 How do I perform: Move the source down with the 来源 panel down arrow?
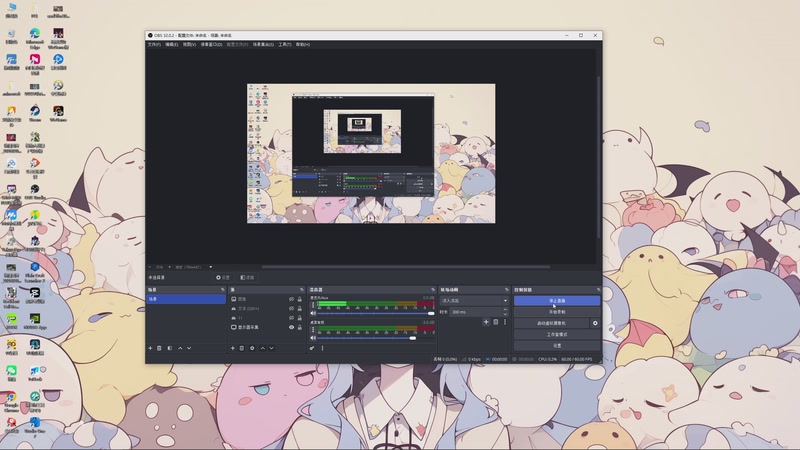(x=271, y=348)
